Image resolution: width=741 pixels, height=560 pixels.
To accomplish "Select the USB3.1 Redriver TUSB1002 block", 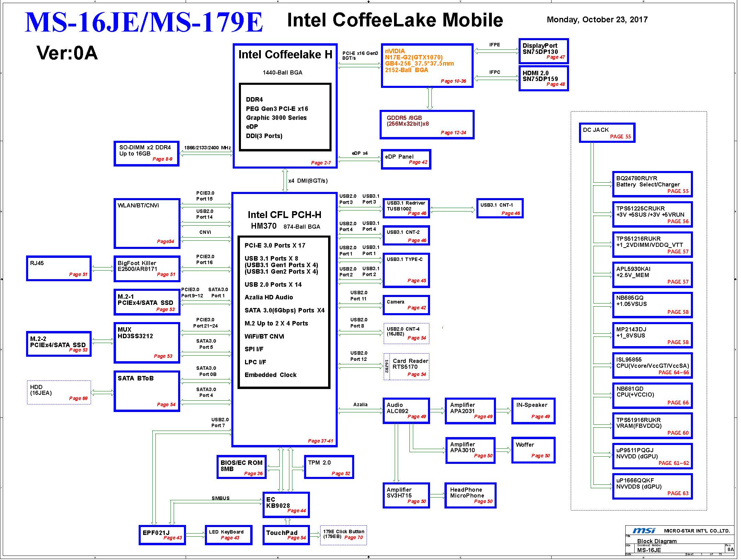I will point(406,208).
